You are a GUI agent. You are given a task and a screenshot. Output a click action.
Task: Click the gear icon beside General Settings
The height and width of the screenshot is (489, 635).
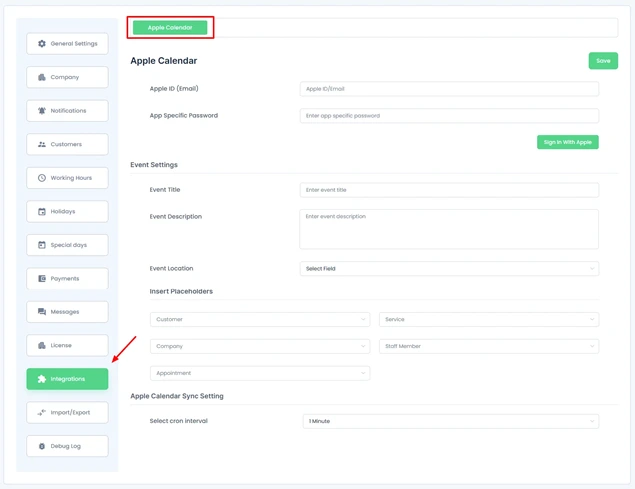[x=42, y=44]
